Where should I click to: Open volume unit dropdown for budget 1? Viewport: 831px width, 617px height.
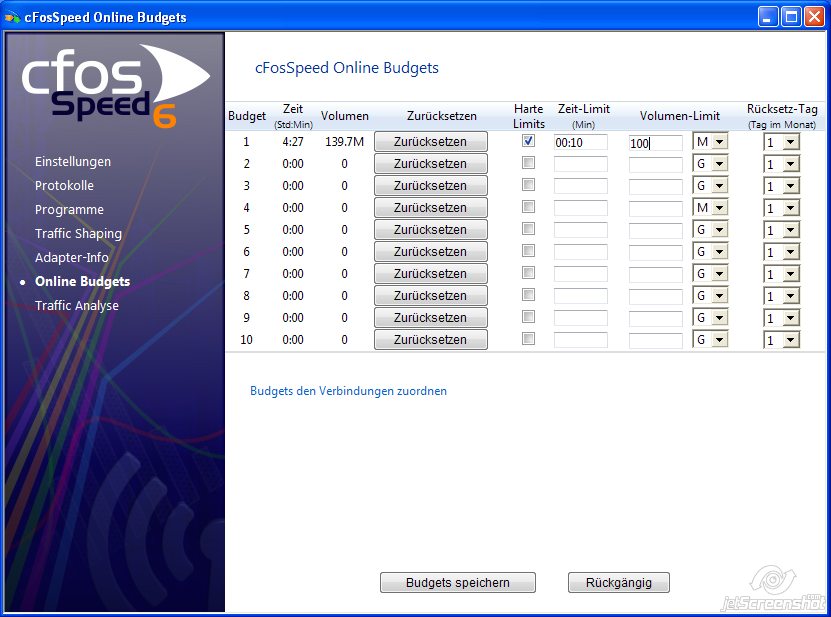click(x=710, y=142)
